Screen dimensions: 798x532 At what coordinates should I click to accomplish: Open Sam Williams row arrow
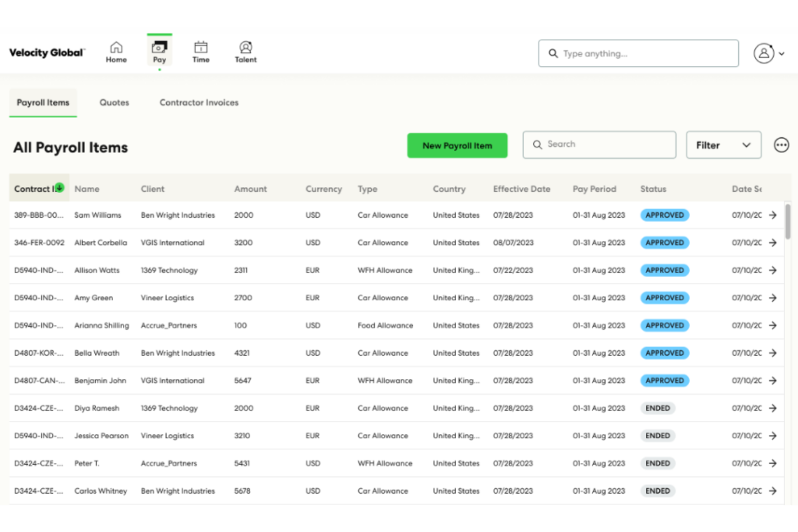point(773,215)
